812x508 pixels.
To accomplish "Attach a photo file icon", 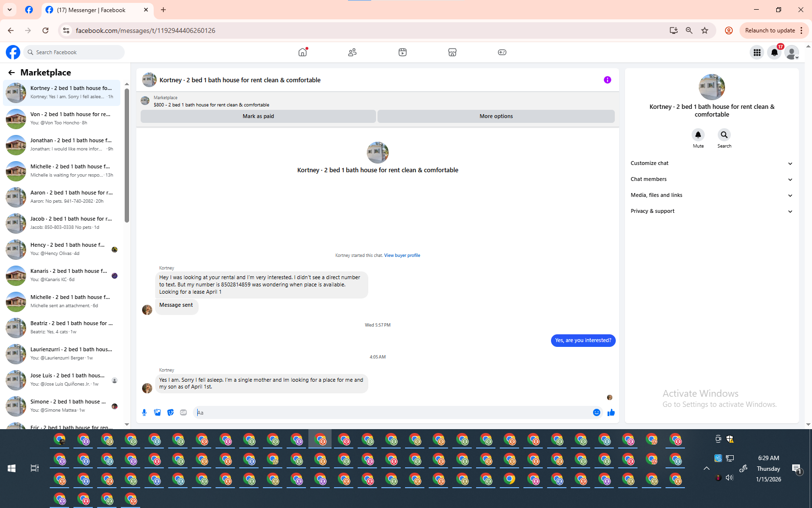I will [x=157, y=413].
